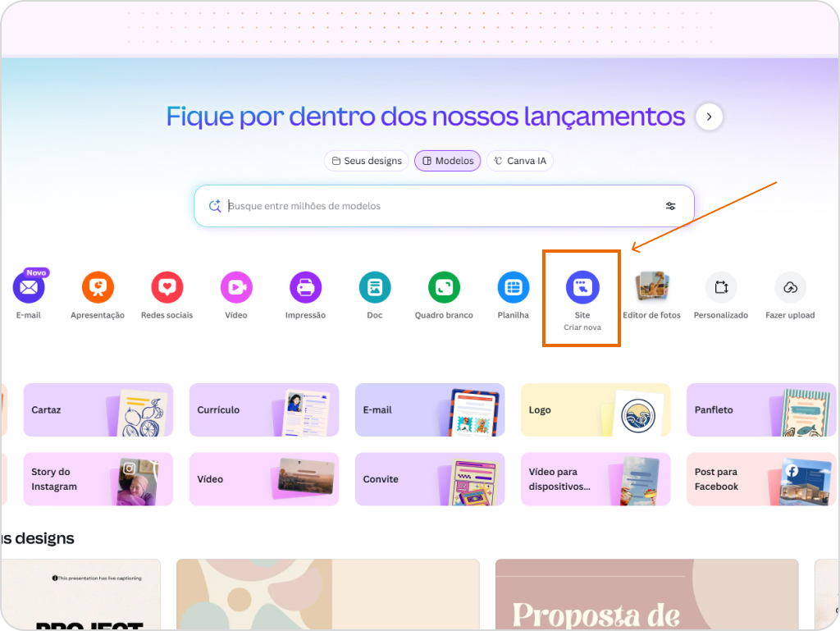Screen dimensions: 840x631
Task: Select the Impressão printer icon
Action: [x=305, y=288]
